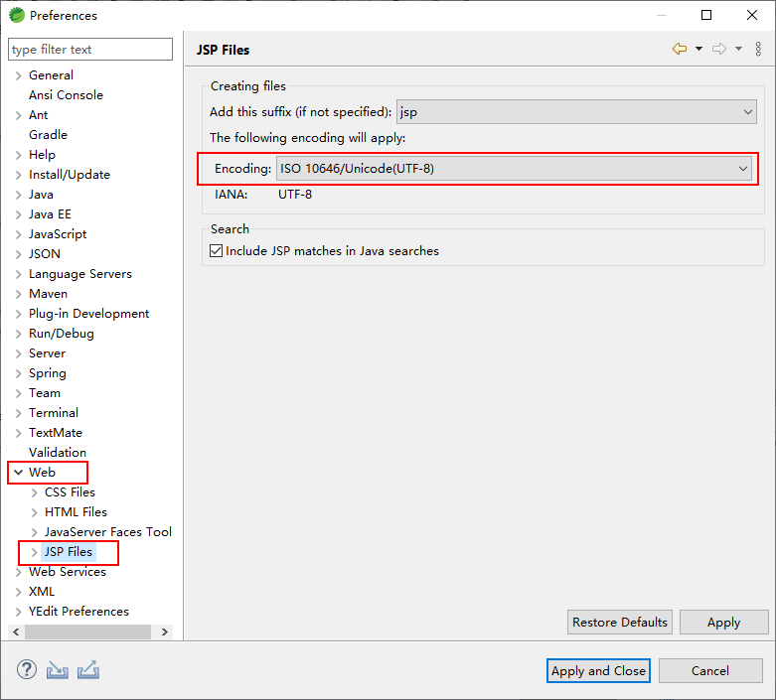776x700 pixels.
Task: Click the import preferences icon
Action: [58, 670]
